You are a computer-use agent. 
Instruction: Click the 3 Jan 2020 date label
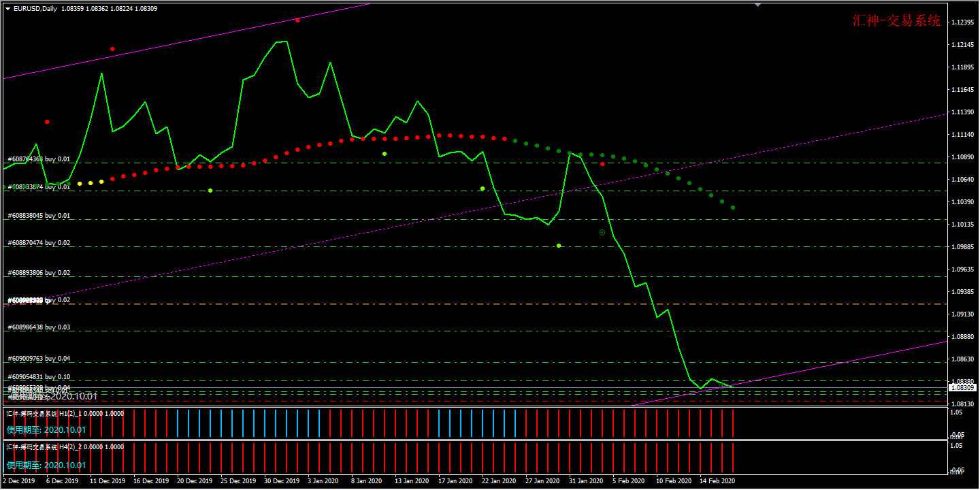point(324,481)
